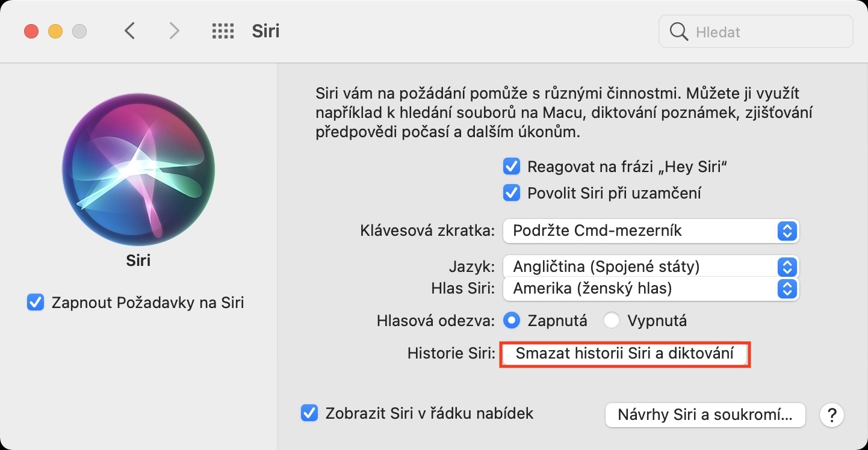The image size is (868, 450).
Task: Minimize the Siri preferences window
Action: tap(55, 31)
